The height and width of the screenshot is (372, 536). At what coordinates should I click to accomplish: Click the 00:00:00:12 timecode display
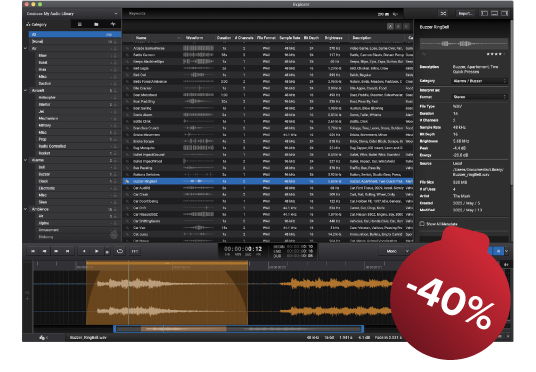pyautogui.click(x=243, y=249)
